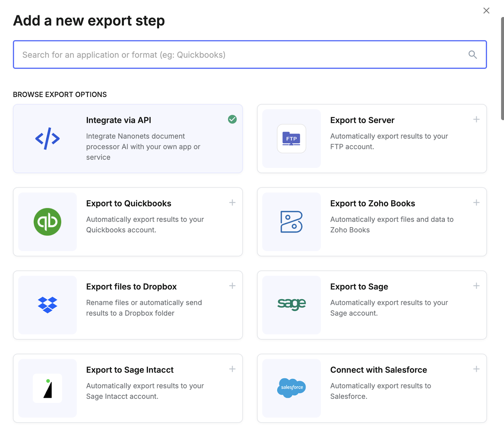Click 'results to your Quickbooks account' description
The image size is (504, 429).
tap(145, 225)
